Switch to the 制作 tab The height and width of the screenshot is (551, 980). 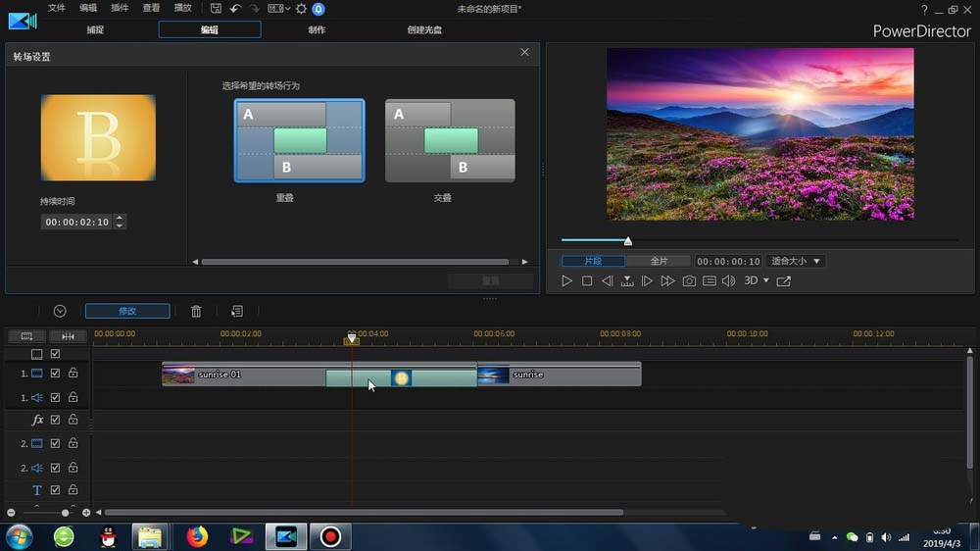(317, 29)
